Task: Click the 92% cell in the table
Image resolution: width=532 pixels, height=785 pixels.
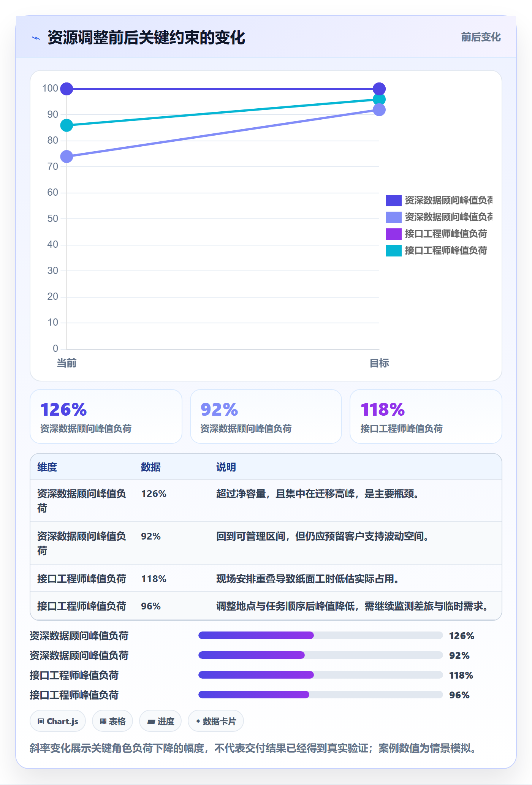Action: click(x=151, y=536)
